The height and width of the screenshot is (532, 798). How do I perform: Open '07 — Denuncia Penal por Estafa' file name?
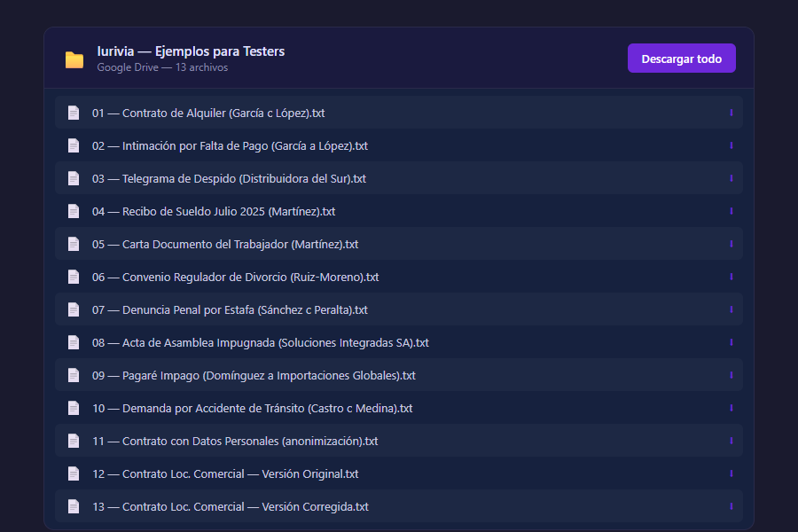pos(230,310)
